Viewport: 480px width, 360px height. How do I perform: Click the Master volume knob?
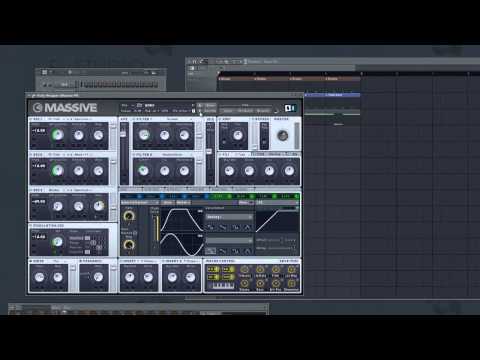tap(283, 136)
